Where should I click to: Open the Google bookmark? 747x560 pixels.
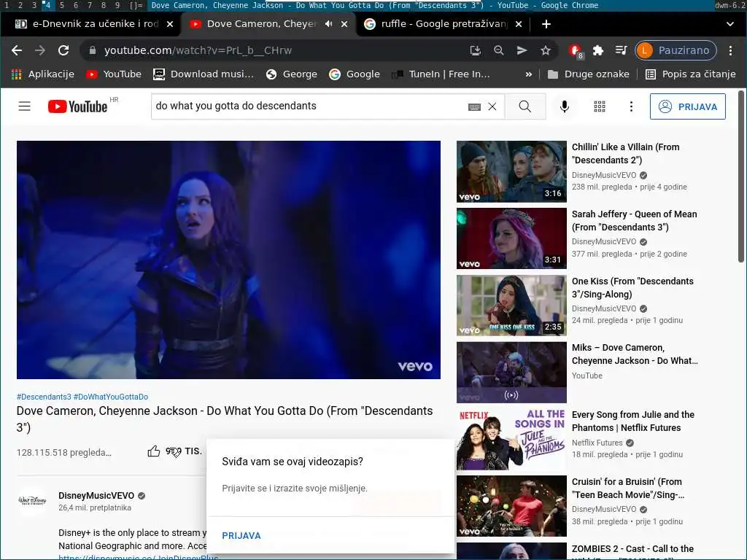[x=355, y=74]
